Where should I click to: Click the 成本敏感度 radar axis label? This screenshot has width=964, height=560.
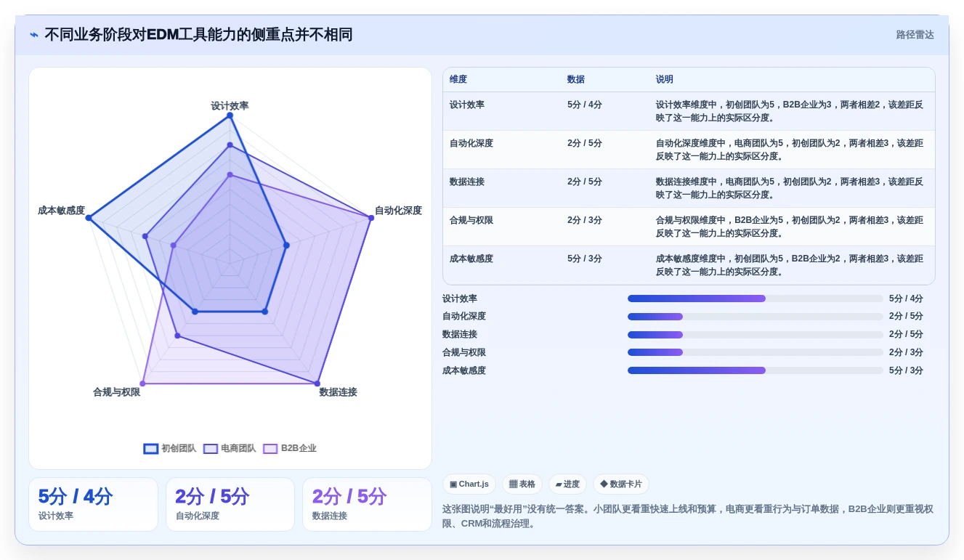click(61, 211)
